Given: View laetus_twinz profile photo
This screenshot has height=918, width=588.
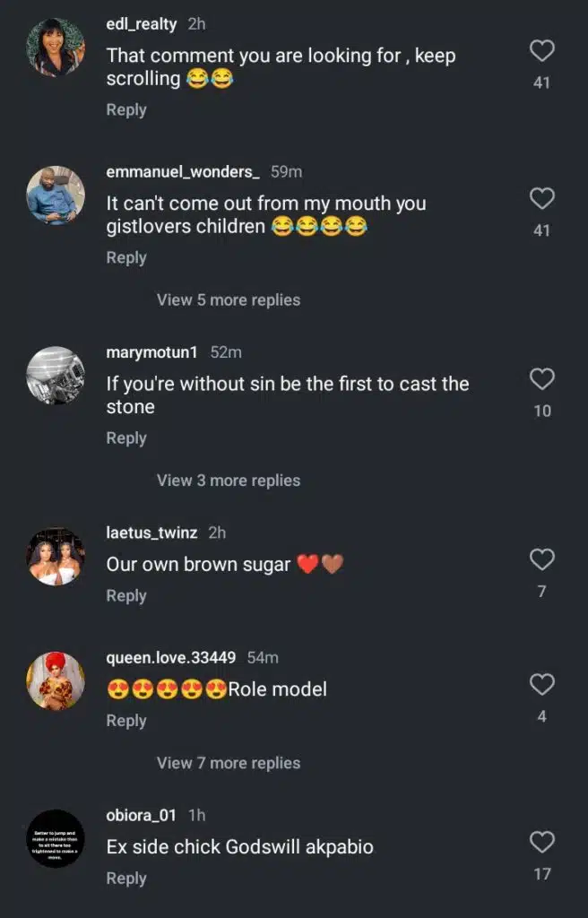Looking at the screenshot, I should (56, 557).
